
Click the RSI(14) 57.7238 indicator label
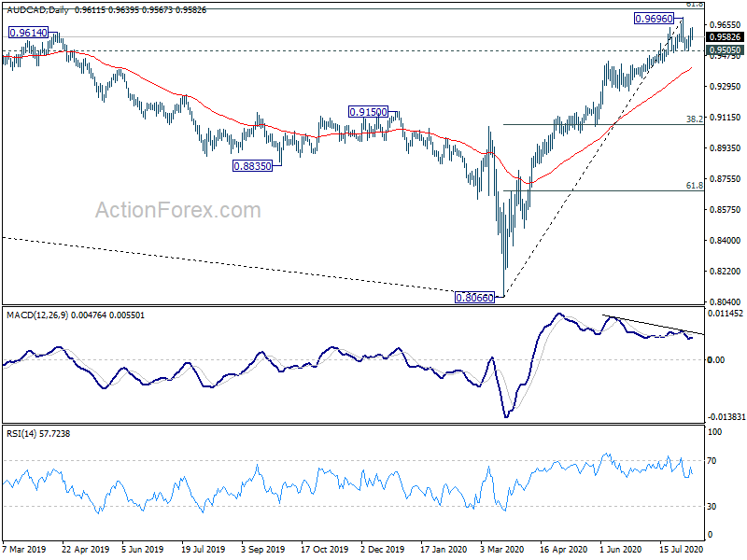38,434
